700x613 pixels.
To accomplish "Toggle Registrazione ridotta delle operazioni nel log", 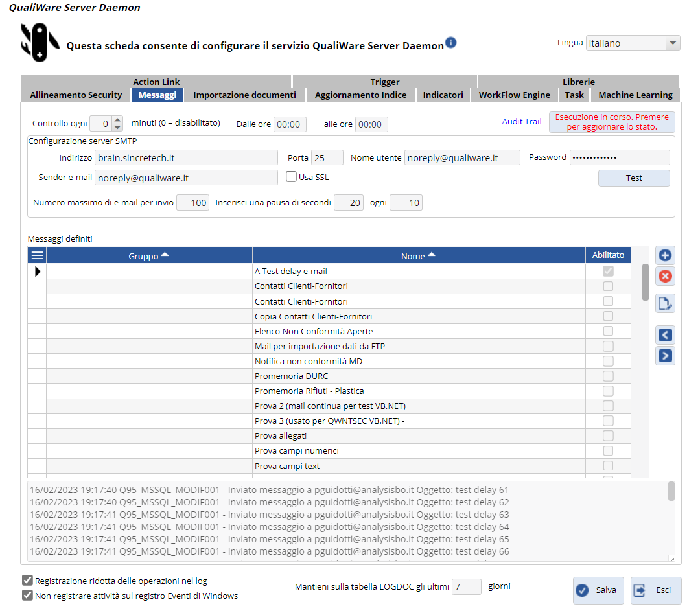I will point(28,581).
